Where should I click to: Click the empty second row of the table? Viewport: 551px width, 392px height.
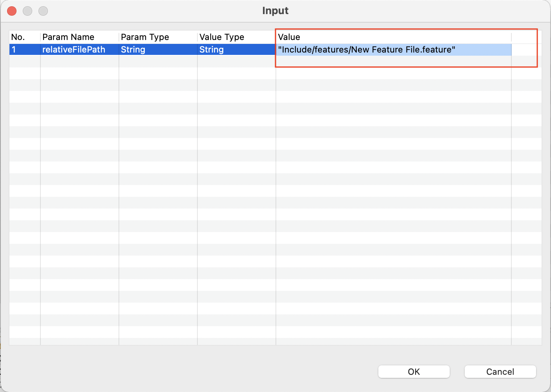(x=157, y=61)
